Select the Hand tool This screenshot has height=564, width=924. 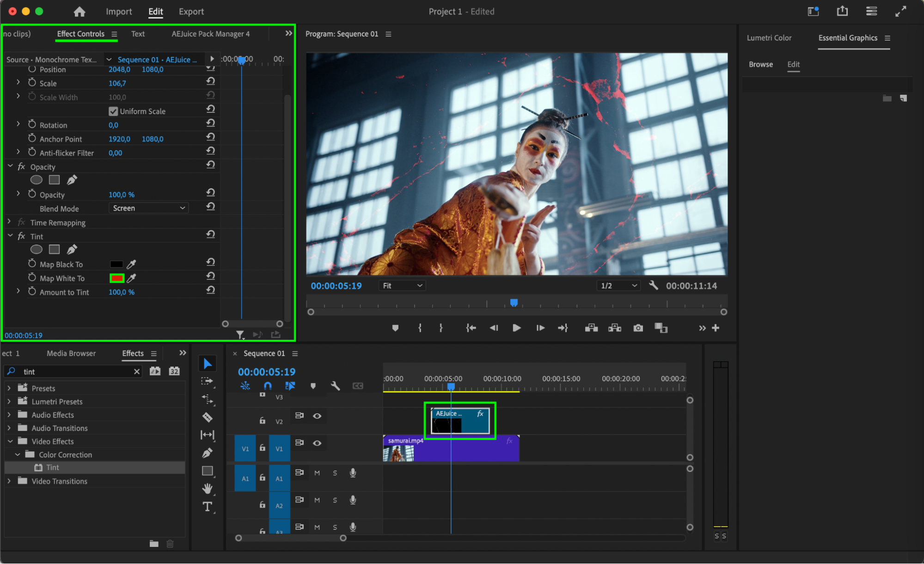point(207,489)
